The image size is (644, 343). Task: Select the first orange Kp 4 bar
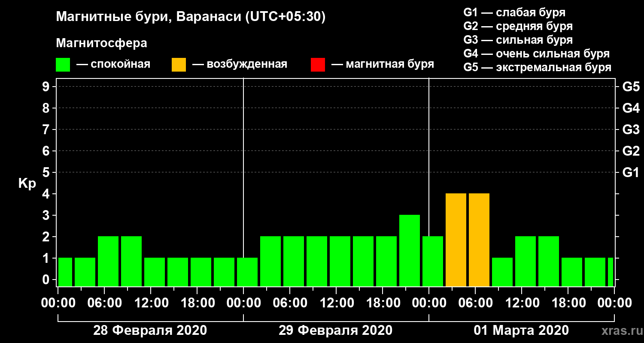tap(456, 240)
